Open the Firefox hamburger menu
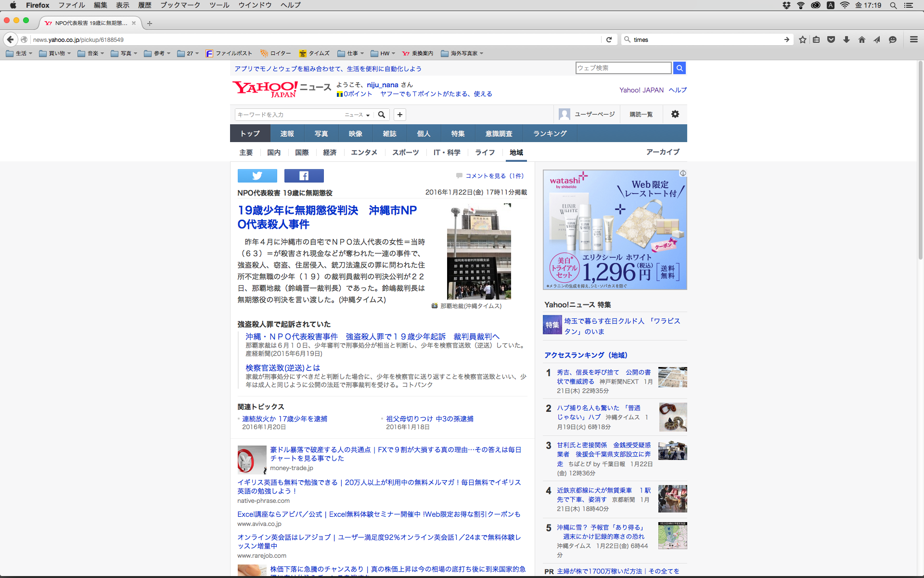The height and width of the screenshot is (578, 924). [x=913, y=39]
